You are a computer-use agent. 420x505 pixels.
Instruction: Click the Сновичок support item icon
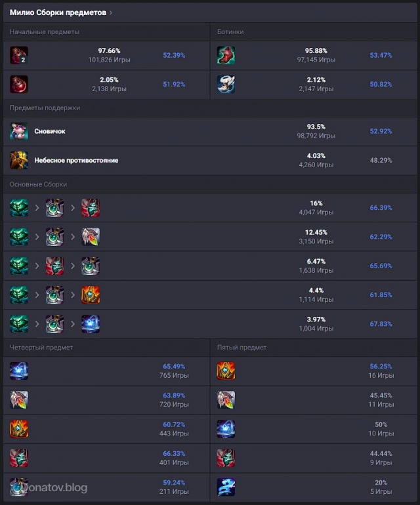coord(19,131)
